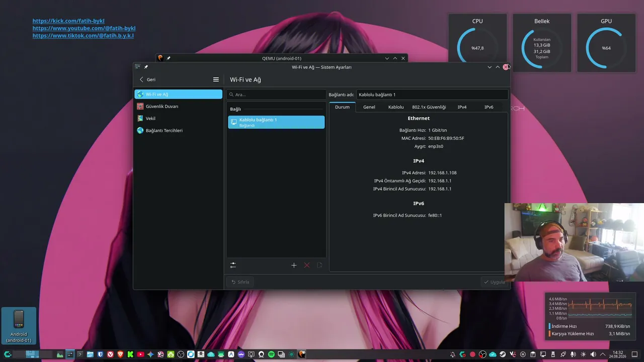Delete selected connection with red X icon
Image resolution: width=644 pixels, height=362 pixels.
(x=307, y=265)
